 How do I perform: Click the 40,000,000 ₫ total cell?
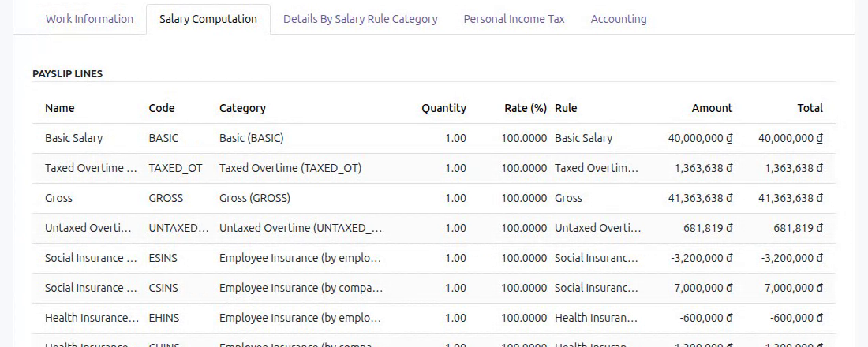pos(791,138)
